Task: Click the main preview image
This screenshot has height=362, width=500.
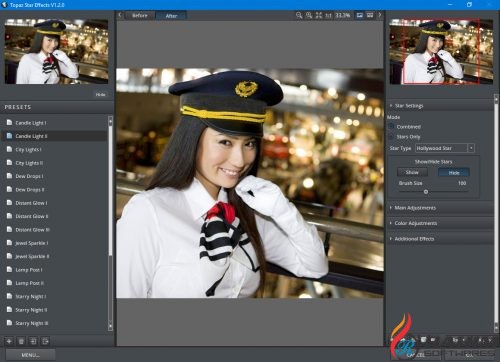Action: point(250,183)
